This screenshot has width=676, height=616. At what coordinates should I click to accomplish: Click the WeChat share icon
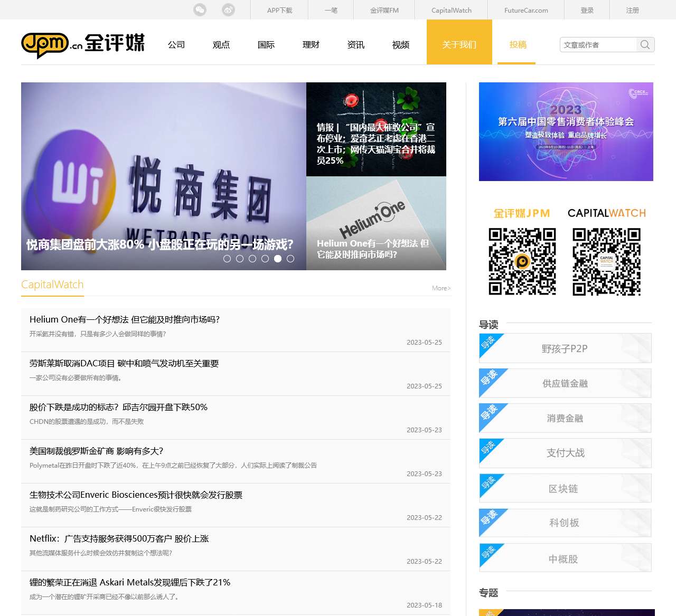pos(200,10)
